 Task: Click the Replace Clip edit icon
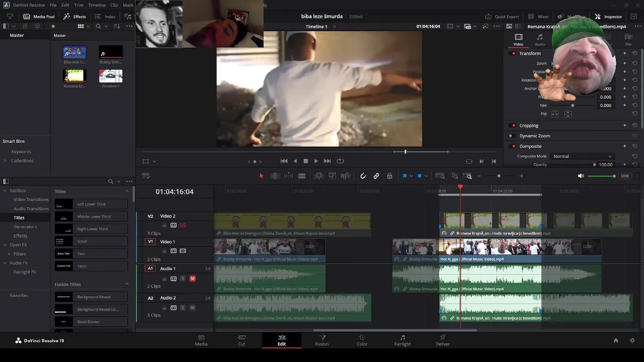pos(346,176)
